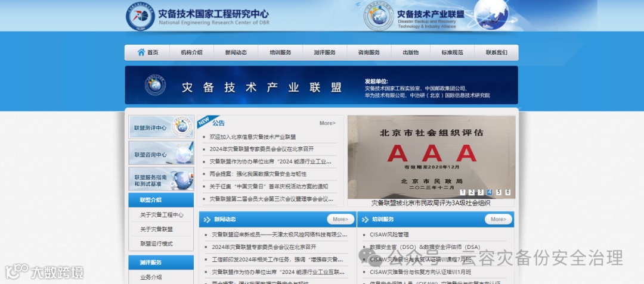The width and height of the screenshot is (644, 284).
Task: Click More> in the 公告 section
Action: (327, 123)
